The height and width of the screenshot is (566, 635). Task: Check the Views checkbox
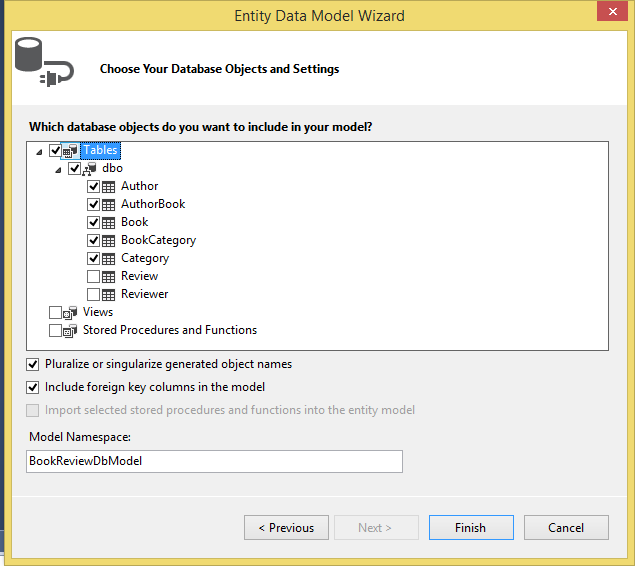(x=55, y=313)
